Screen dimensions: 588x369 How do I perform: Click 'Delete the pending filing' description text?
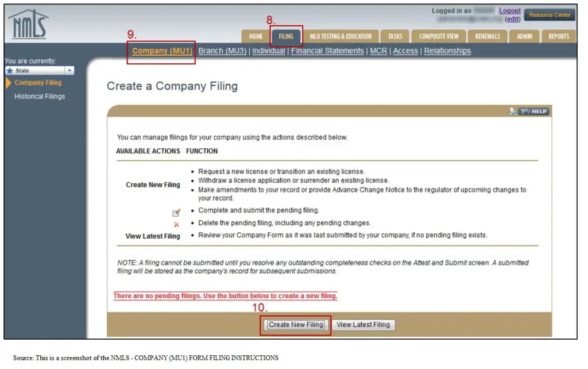point(285,223)
